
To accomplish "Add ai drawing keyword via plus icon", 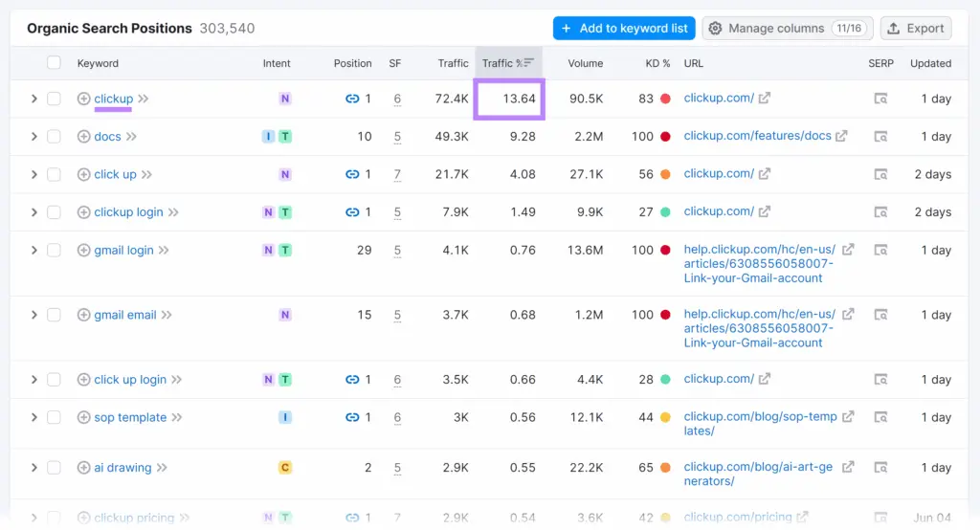I will click(84, 468).
